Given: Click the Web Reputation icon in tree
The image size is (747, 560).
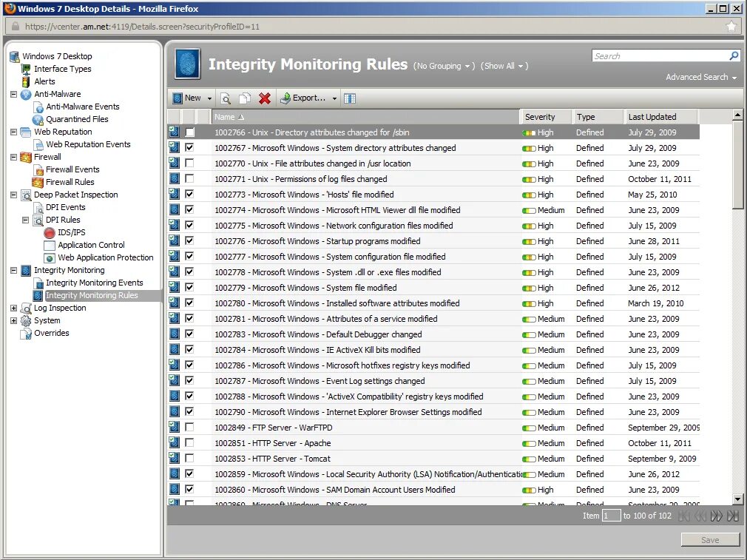Looking at the screenshot, I should [x=26, y=132].
